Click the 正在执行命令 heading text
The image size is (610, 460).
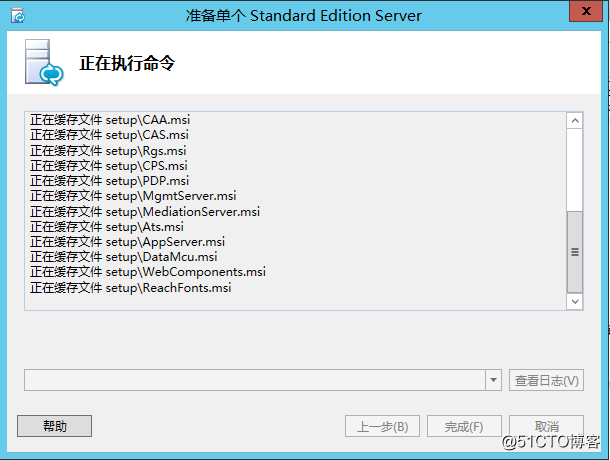tap(127, 63)
